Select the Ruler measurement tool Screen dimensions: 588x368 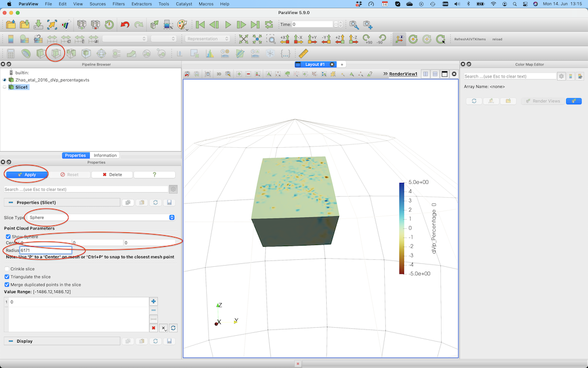click(x=304, y=53)
